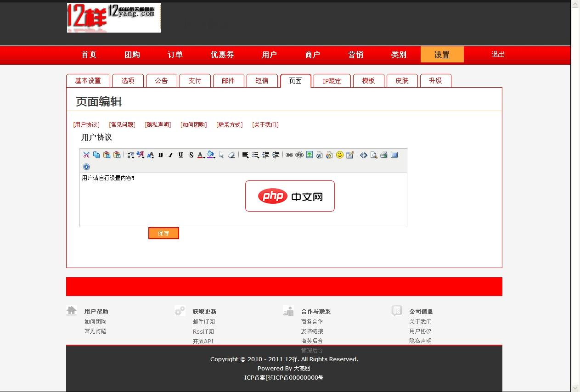
Task: Open the font color dropdown
Action: click(x=201, y=155)
